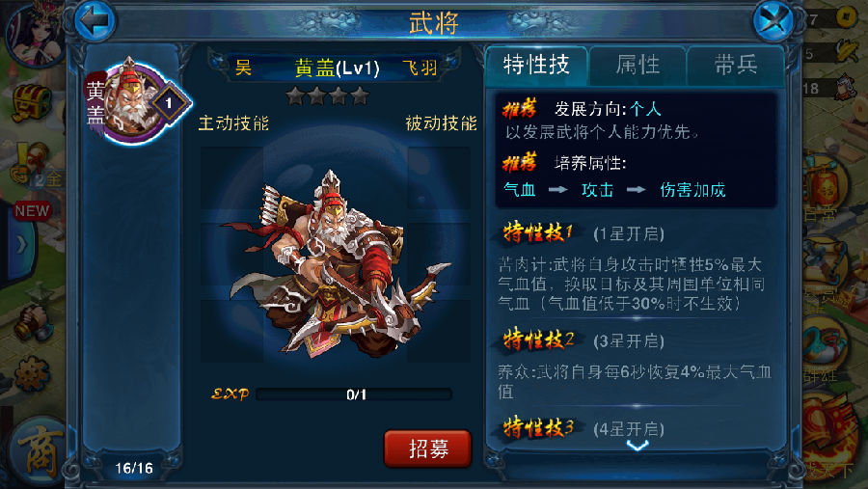Expand more traits with the down chevron
868x489 pixels.
coord(637,446)
